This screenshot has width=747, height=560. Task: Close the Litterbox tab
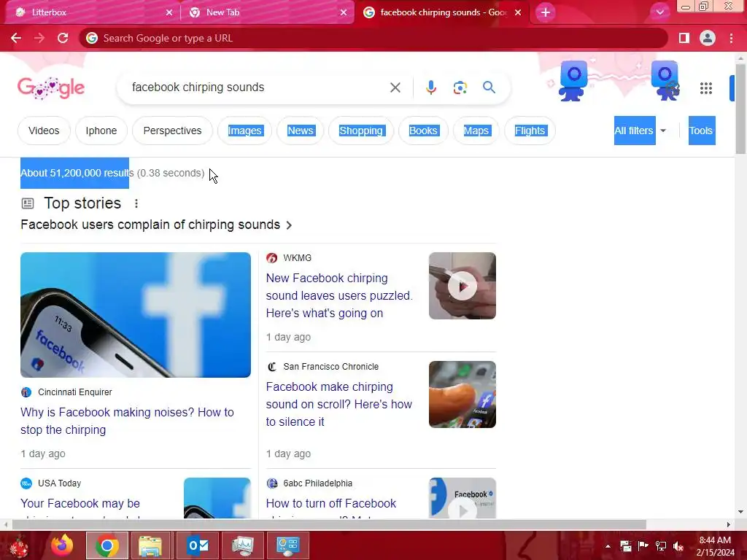169,12
